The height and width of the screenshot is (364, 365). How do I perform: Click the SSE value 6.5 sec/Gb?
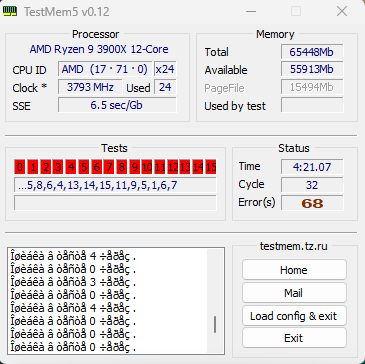(117, 105)
